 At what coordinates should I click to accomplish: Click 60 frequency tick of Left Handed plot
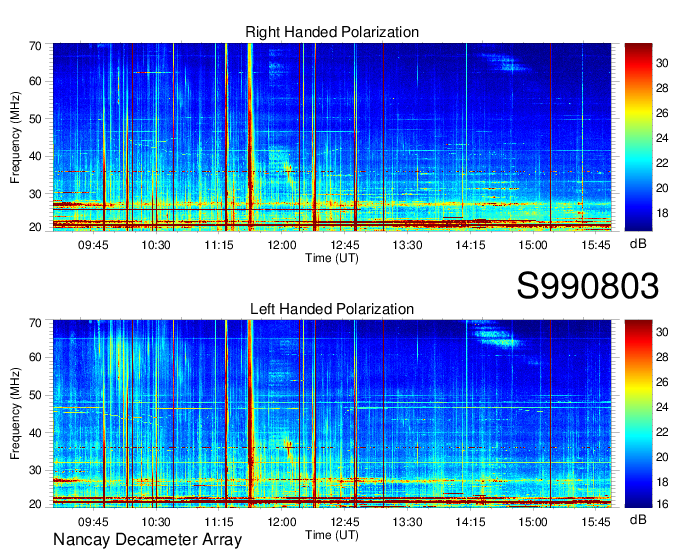point(35,357)
